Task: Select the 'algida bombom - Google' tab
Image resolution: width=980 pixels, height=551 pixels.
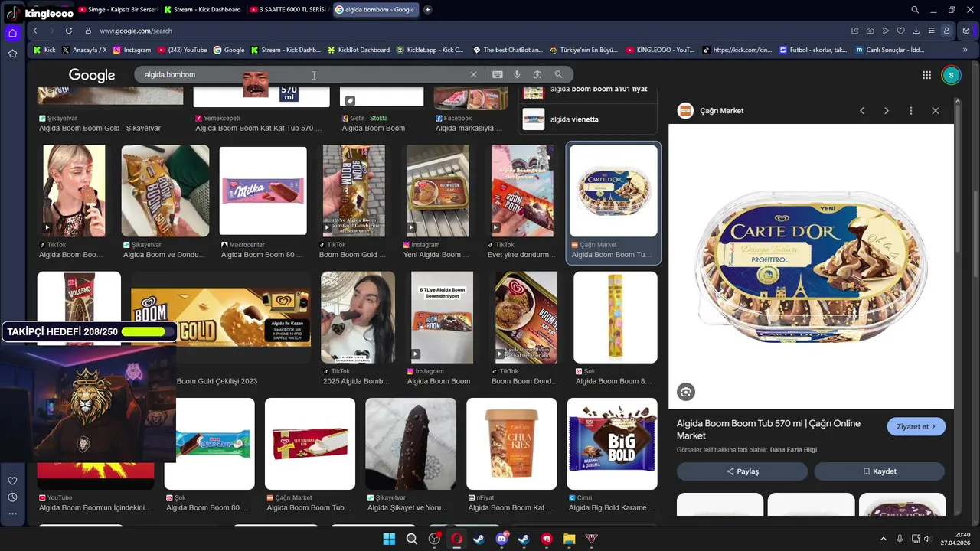Action: pos(375,10)
